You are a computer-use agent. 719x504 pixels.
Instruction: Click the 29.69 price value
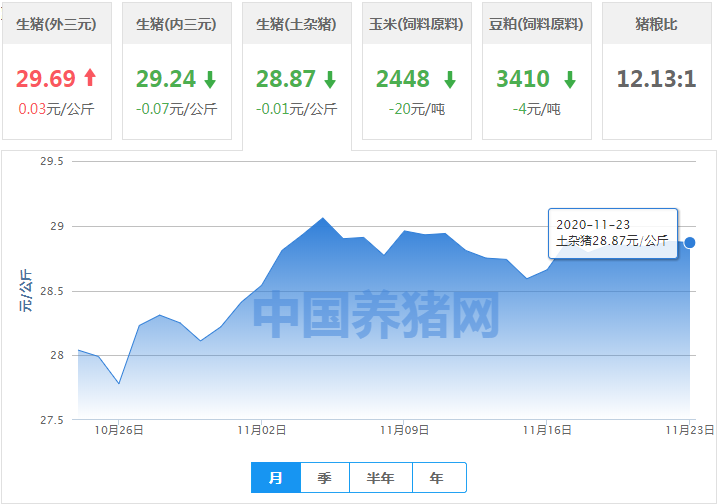(x=45, y=78)
